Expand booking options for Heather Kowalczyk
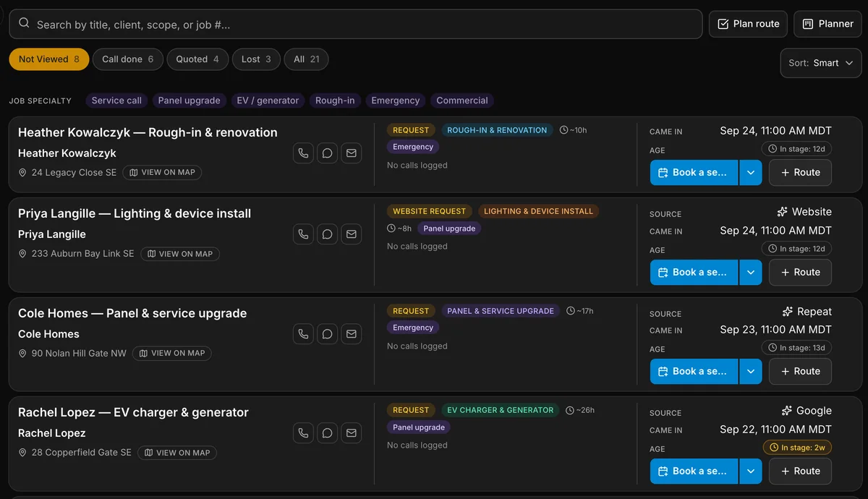The height and width of the screenshot is (499, 868). (750, 173)
